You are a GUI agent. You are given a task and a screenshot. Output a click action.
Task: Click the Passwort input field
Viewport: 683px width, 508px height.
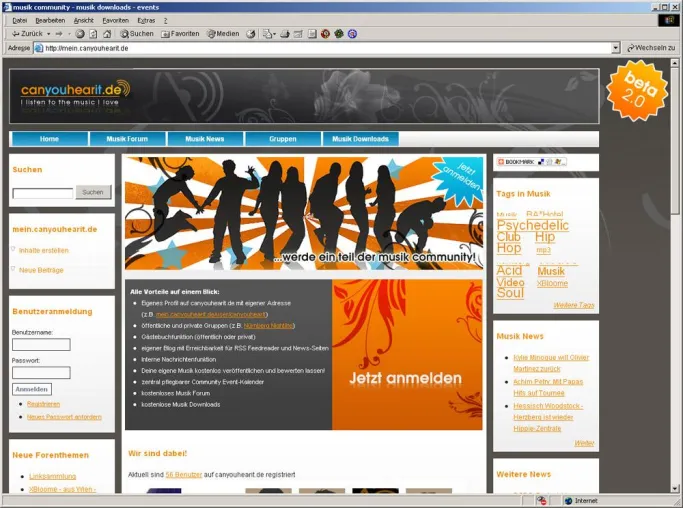pyautogui.click(x=41, y=373)
